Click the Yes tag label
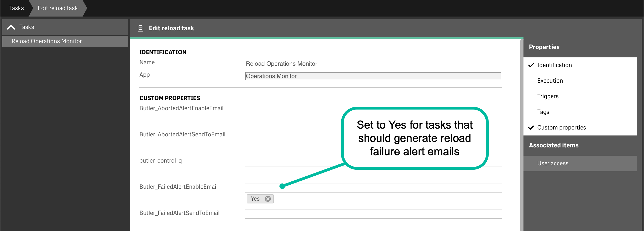Screen dimensions: 644x231 point(255,199)
